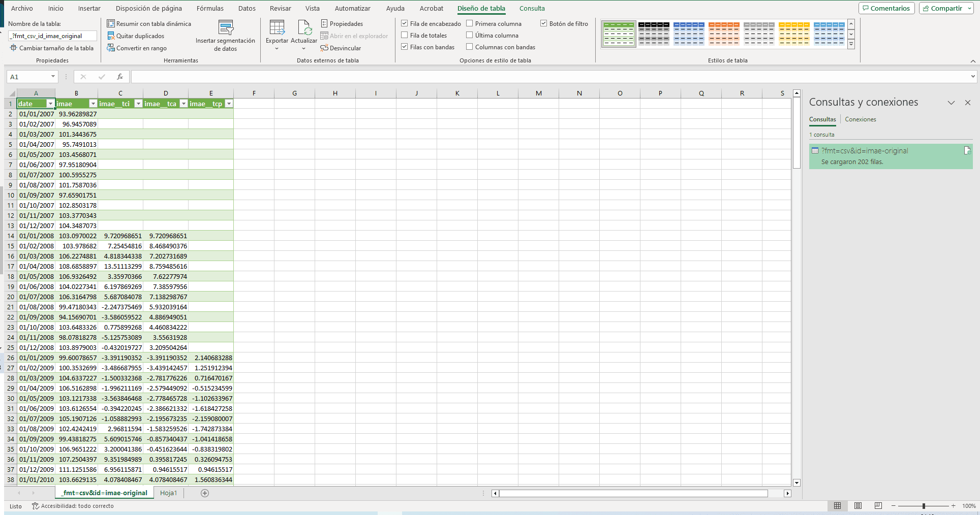Click accessibility status indicator
980x515 pixels.
[73, 506]
